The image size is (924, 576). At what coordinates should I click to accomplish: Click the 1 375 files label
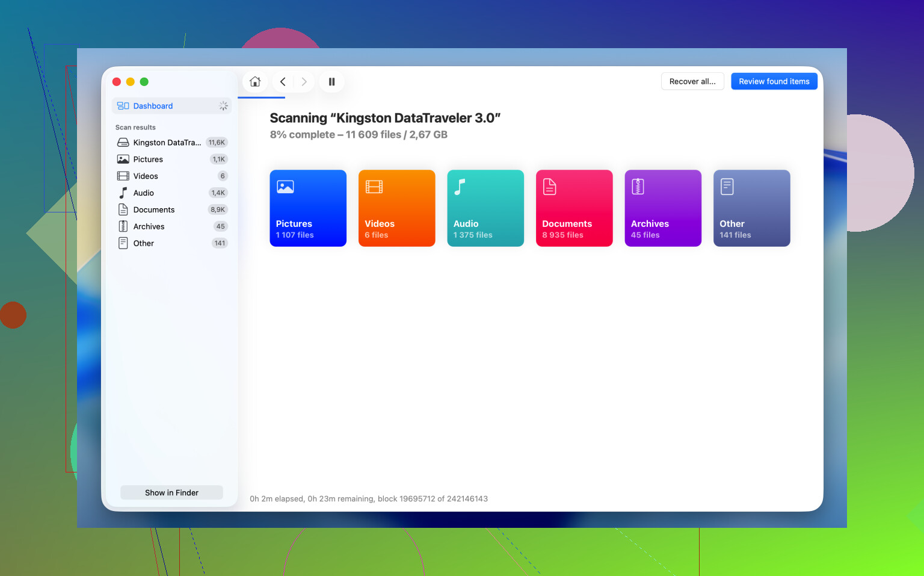(473, 235)
